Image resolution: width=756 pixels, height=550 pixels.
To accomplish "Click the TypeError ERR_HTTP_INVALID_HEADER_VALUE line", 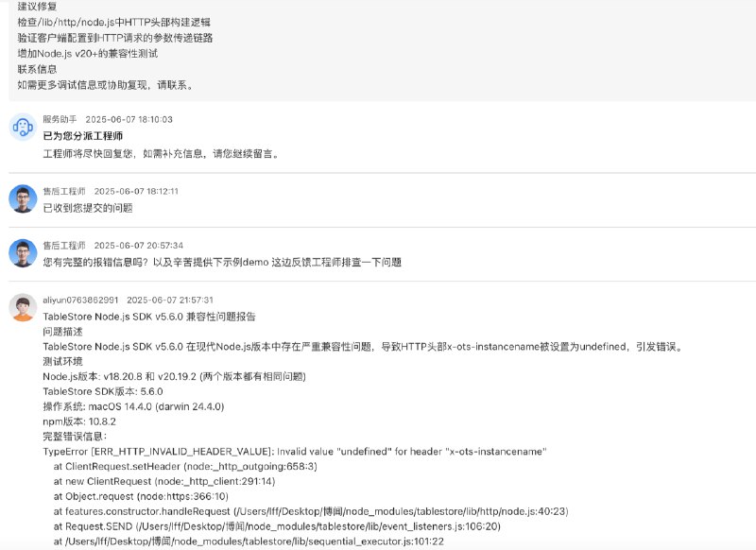I will 295,451.
